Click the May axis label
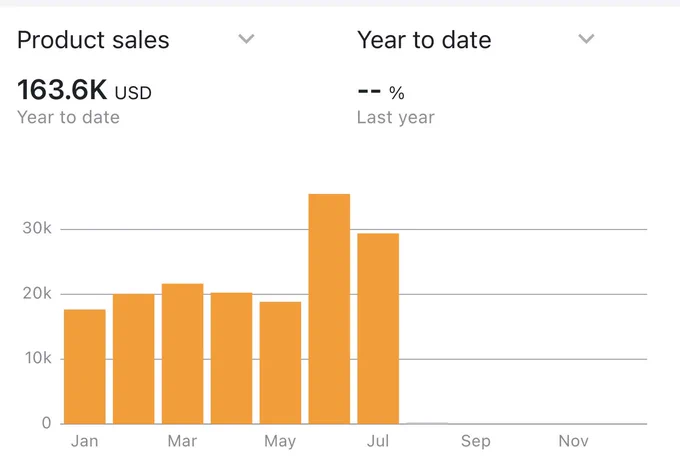The height and width of the screenshot is (470, 680). click(280, 441)
